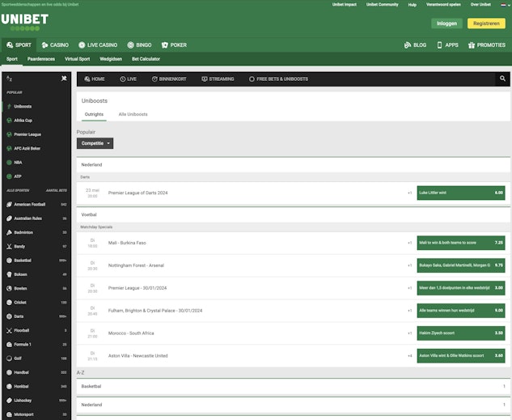512x420 pixels.
Task: Open the Casino main menu item
Action: coord(55,45)
